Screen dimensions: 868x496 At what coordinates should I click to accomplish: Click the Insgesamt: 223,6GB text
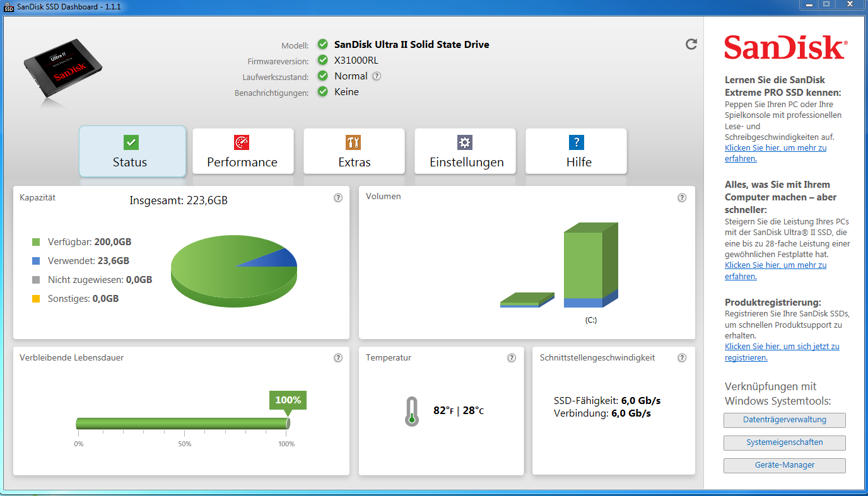(x=179, y=200)
